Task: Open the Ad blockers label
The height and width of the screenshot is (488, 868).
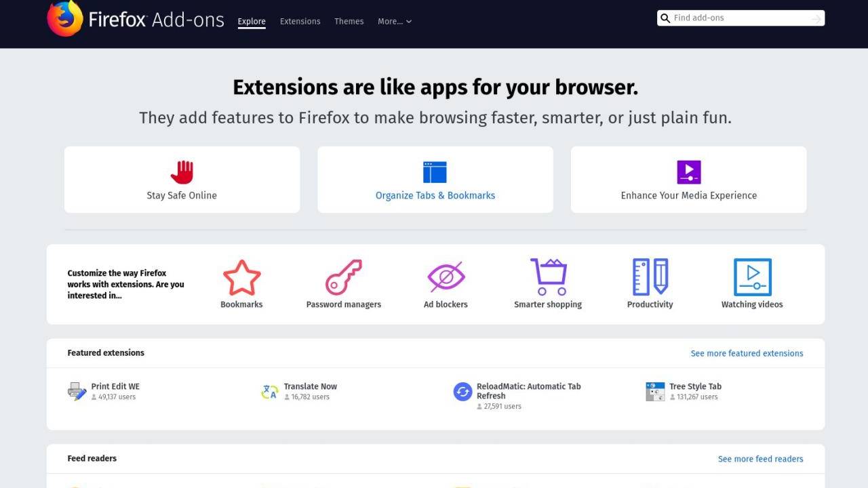Action: click(x=446, y=304)
